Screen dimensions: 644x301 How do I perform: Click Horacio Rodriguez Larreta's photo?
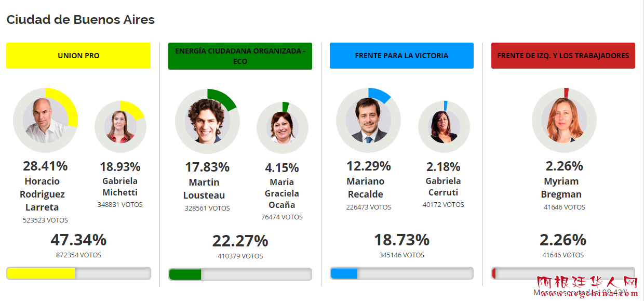(45, 120)
